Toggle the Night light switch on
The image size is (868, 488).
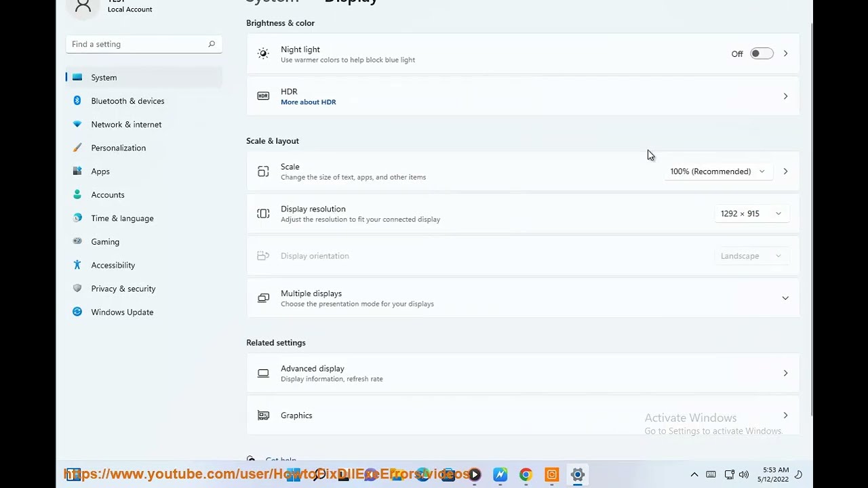(x=762, y=54)
